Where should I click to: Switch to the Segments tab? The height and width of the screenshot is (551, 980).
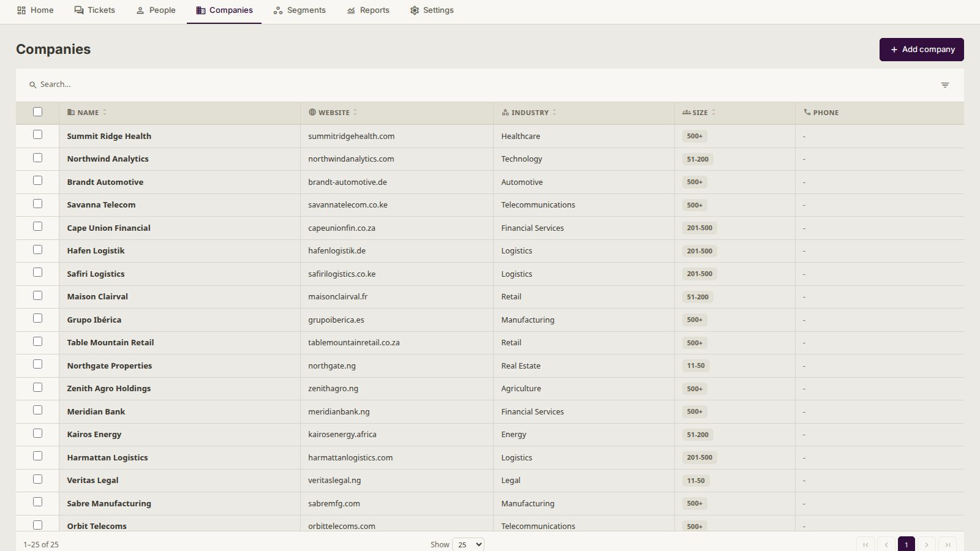300,10
